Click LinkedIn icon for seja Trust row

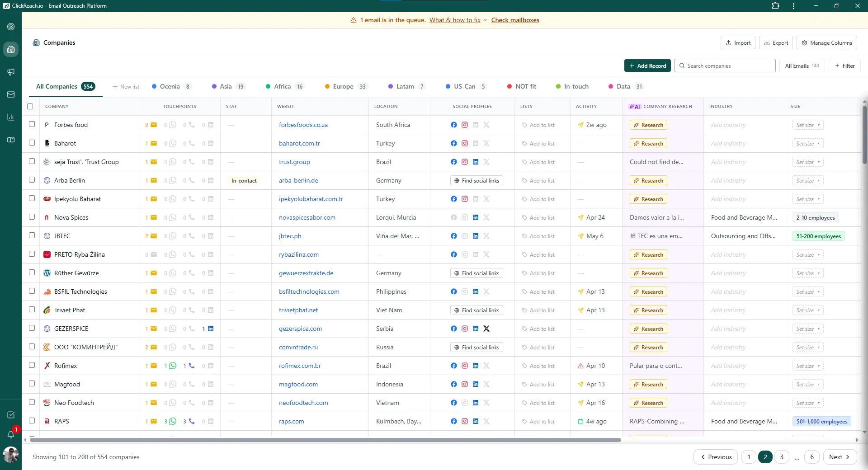(x=476, y=162)
